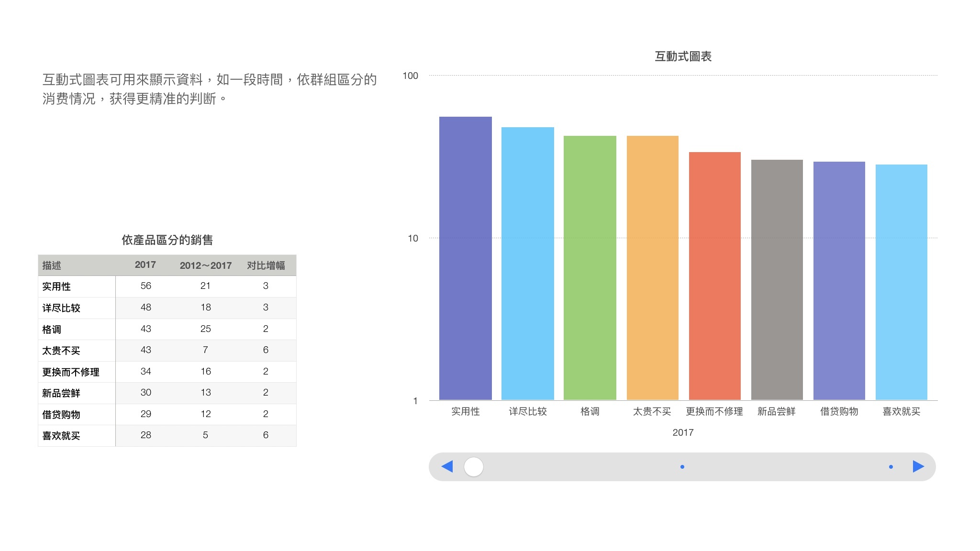Select the 实用性 purple bar
The width and height of the screenshot is (980, 551).
point(465,258)
